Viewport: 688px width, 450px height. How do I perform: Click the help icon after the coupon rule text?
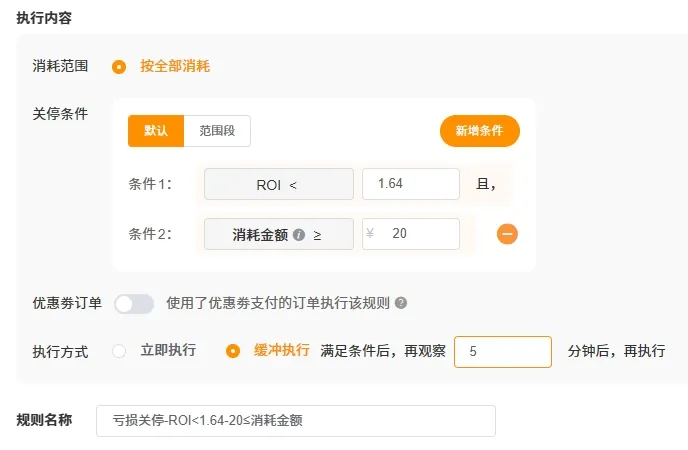(x=401, y=303)
